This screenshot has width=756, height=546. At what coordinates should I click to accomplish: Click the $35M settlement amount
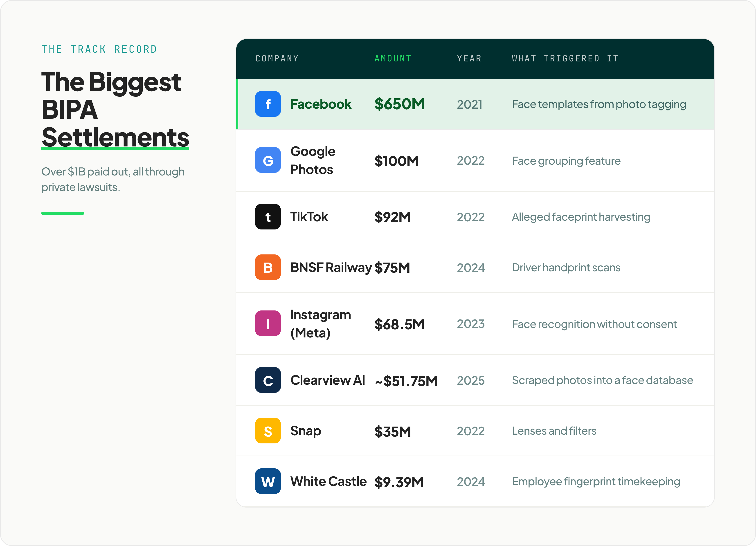pyautogui.click(x=393, y=432)
